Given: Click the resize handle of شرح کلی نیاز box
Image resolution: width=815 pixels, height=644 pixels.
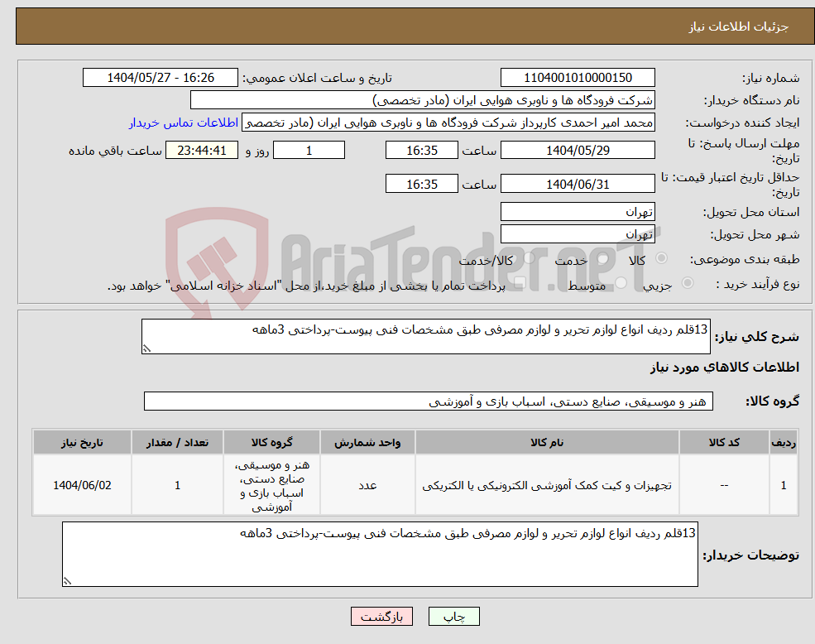Looking at the screenshot, I should click(147, 348).
